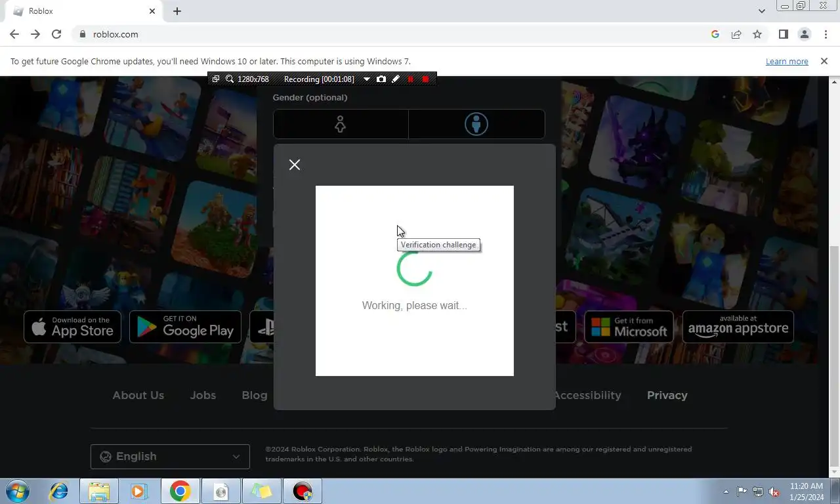Bookmark this page with the star
The image size is (840, 504).
click(757, 34)
